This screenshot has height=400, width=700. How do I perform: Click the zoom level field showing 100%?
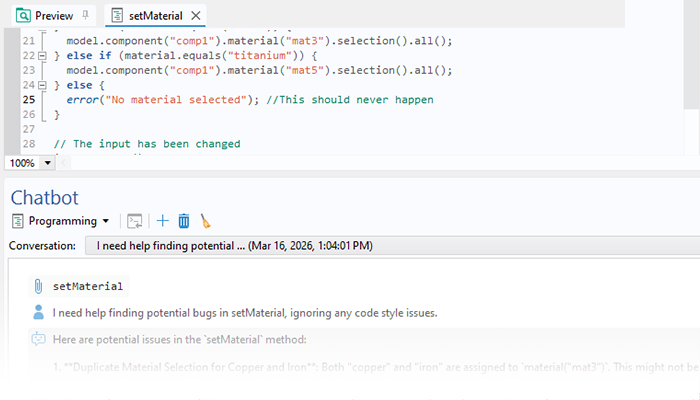click(x=22, y=163)
